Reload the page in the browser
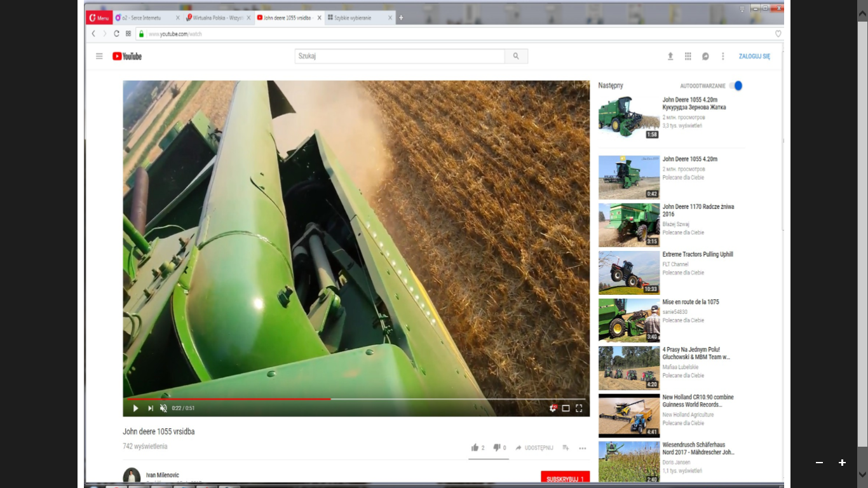 (116, 34)
